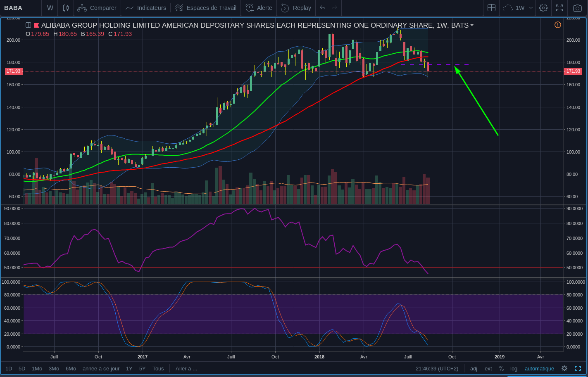Select the 5Y time range
Viewport: 588px width, 377px height.
coord(142,368)
